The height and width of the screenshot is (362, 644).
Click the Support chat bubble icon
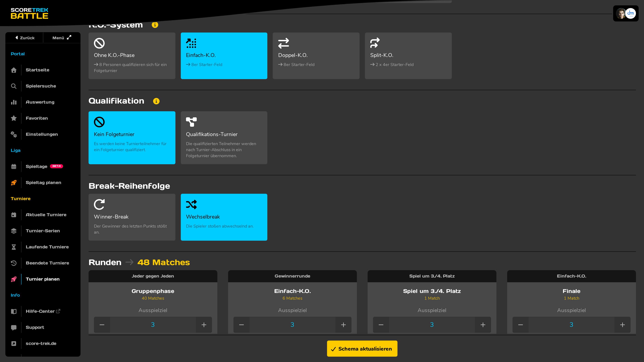[x=14, y=327]
